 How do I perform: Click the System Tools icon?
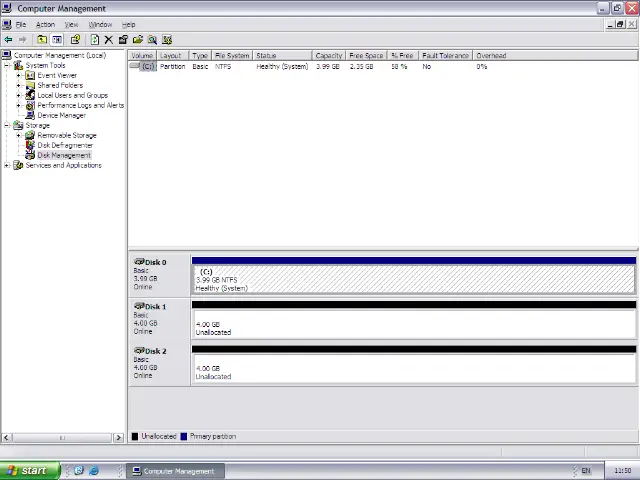pos(18,65)
